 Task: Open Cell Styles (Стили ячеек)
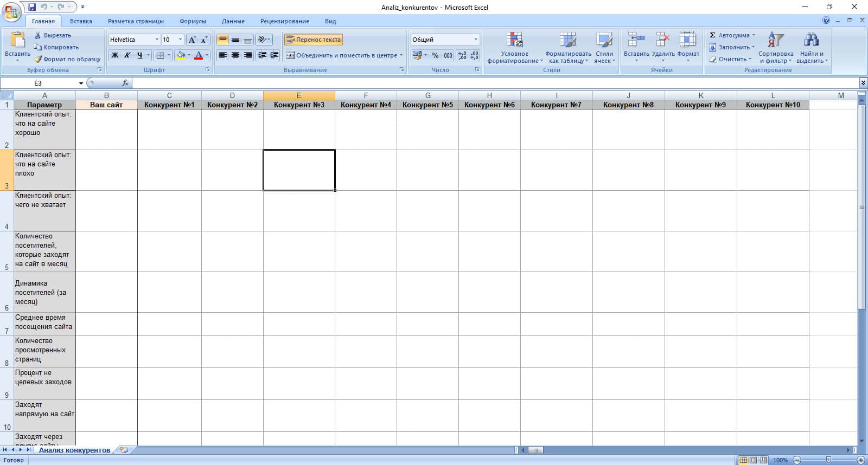604,48
